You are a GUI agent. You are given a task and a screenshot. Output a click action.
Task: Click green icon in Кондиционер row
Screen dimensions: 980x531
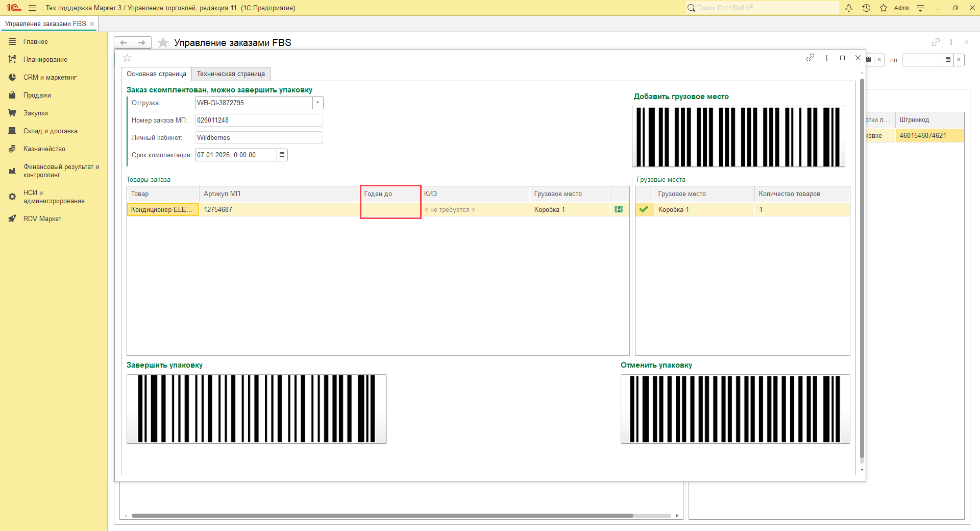click(x=619, y=209)
